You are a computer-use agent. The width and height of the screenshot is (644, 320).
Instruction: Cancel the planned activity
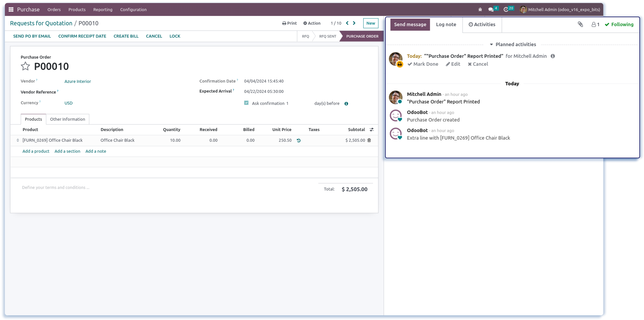478,64
